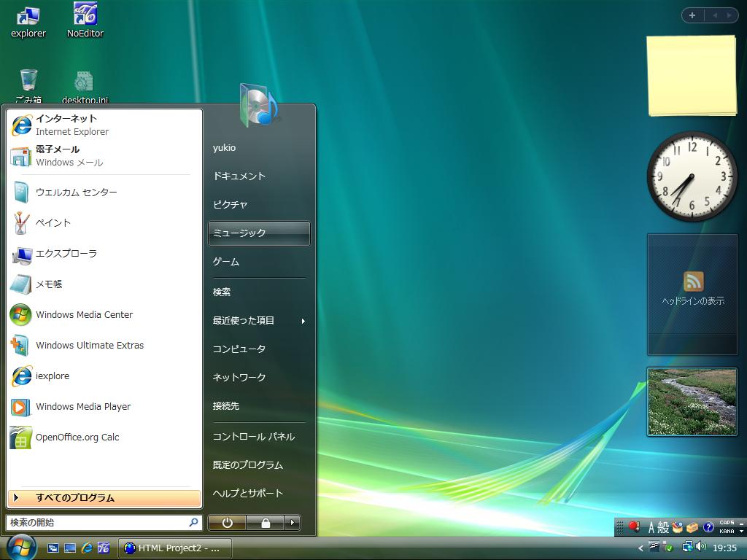
Task: Launch Windows Media Center
Action: point(84,315)
